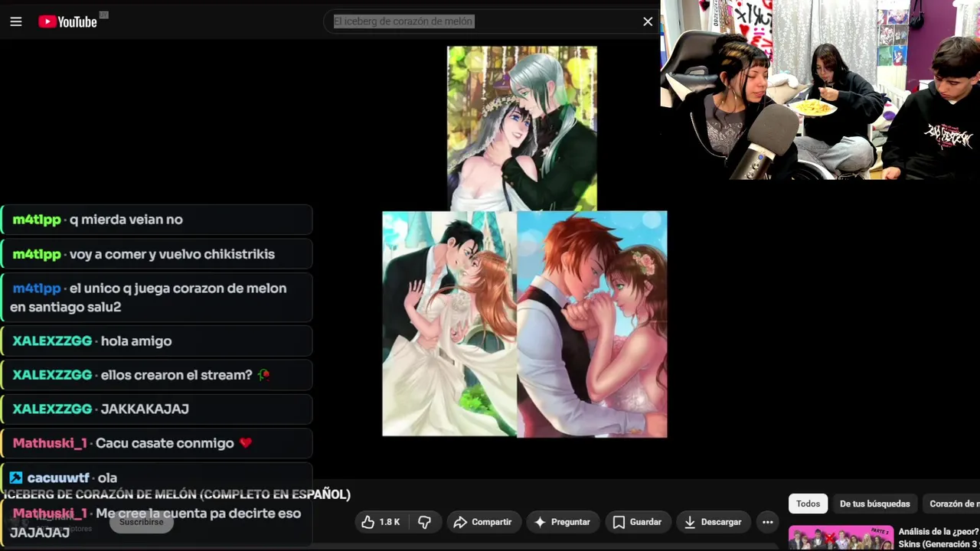Click chat message 'q mierda veian no'
The width and height of the screenshot is (980, 551).
pyautogui.click(x=156, y=220)
